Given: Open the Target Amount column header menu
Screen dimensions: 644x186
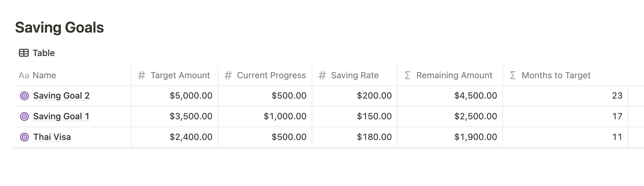Looking at the screenshot, I should 180,75.
